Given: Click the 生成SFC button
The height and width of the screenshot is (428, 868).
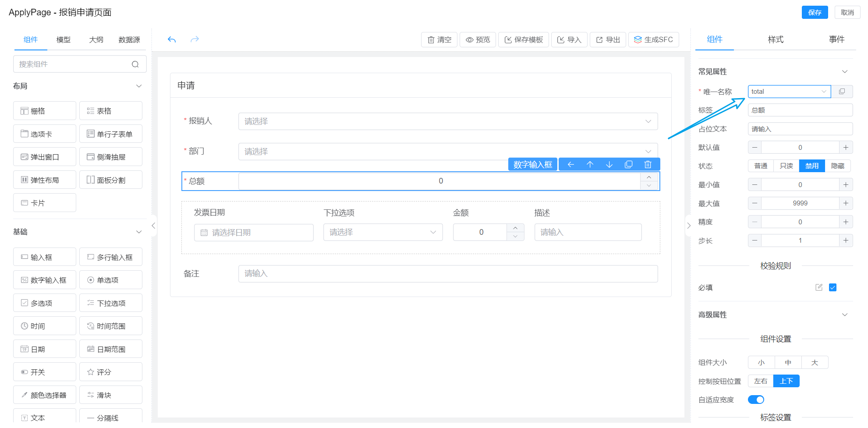Looking at the screenshot, I should (653, 39).
